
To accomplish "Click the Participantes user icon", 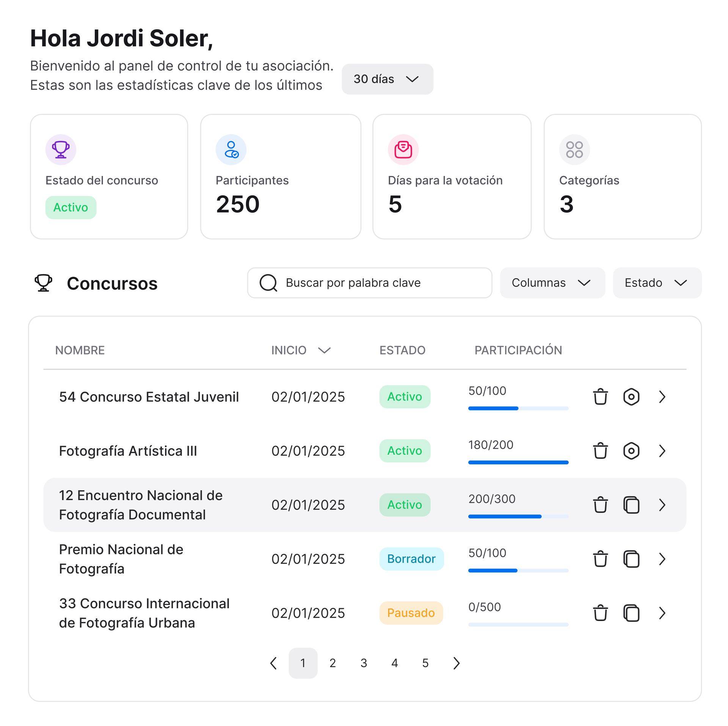I will [231, 149].
